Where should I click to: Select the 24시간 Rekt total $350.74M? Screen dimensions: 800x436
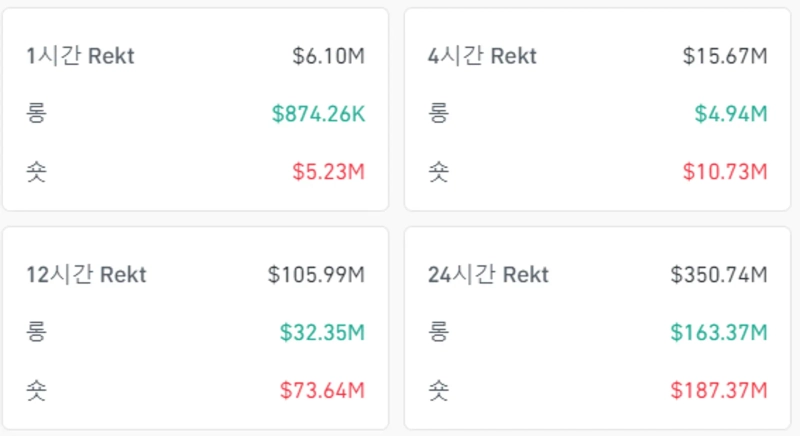click(718, 274)
